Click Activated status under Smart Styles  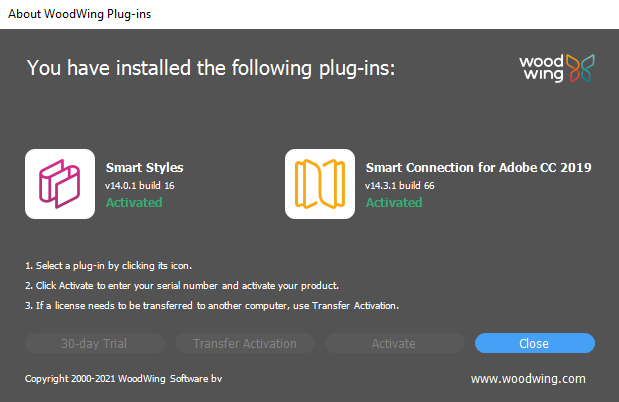click(134, 203)
